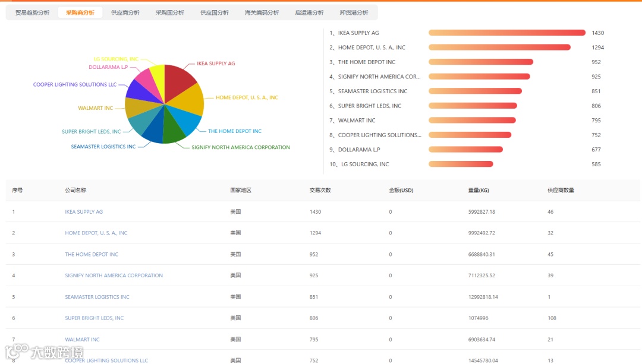Open the 贸易趋势分析 tab

click(x=32, y=12)
